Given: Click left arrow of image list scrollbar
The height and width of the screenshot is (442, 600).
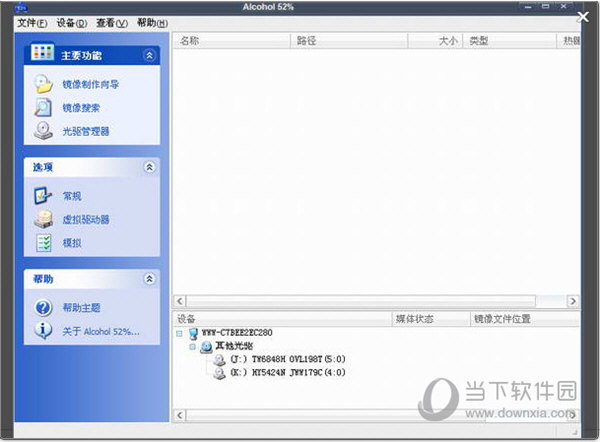Looking at the screenshot, I should point(180,301).
